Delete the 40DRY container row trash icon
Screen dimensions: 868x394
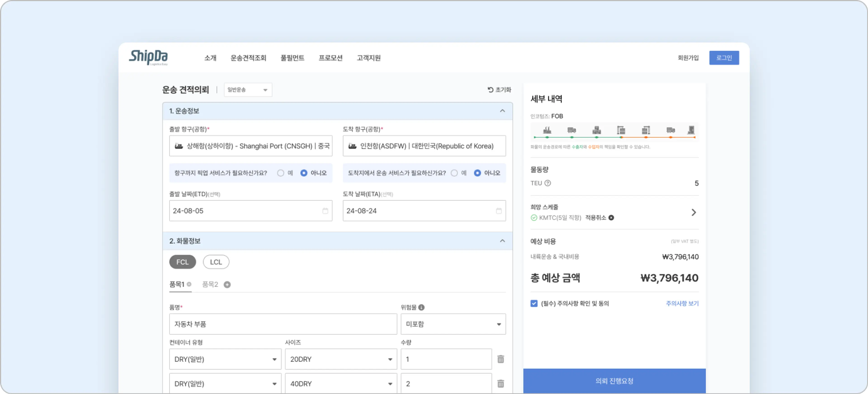[x=501, y=384]
